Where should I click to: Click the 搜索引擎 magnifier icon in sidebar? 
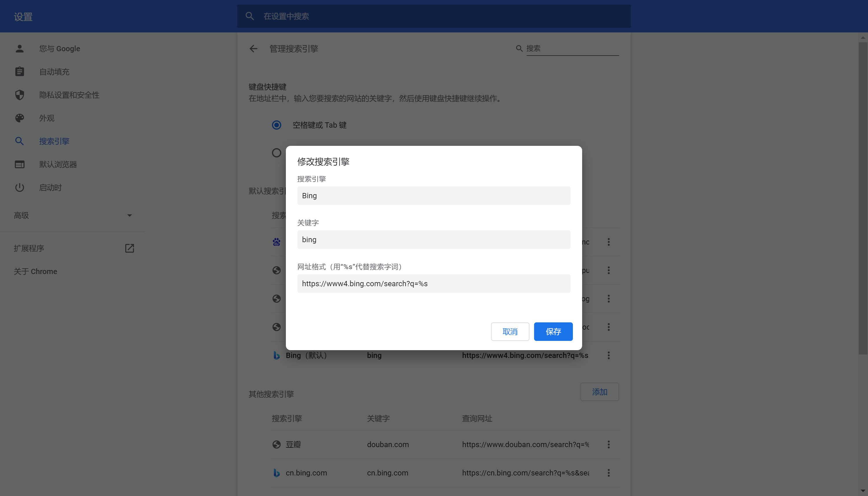[x=19, y=141]
